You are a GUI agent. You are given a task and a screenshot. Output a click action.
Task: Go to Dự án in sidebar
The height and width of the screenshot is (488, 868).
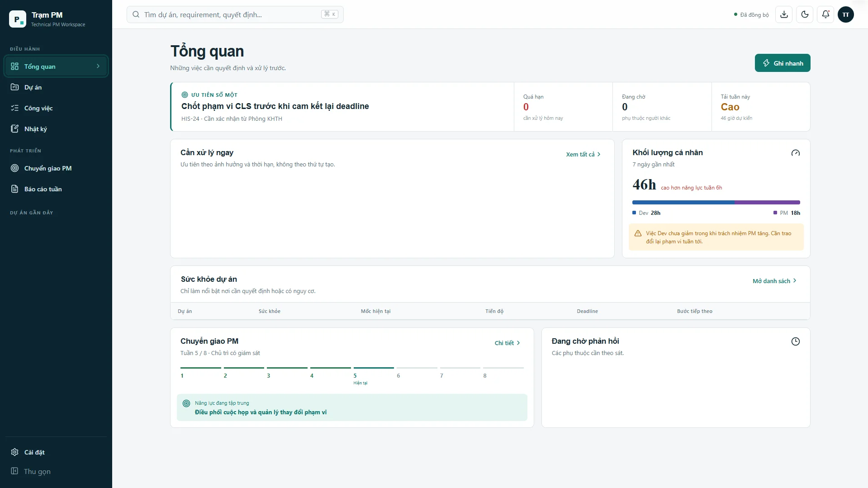(56, 87)
